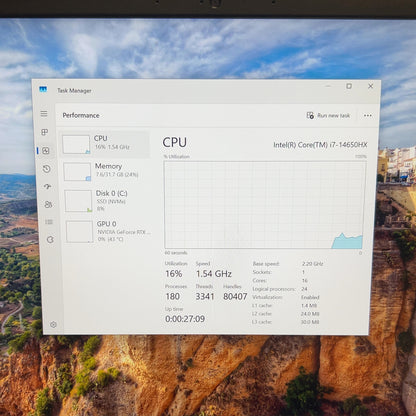Maximize the Task Manager window
Image resolution: width=416 pixels, height=416 pixels.
coord(349,86)
